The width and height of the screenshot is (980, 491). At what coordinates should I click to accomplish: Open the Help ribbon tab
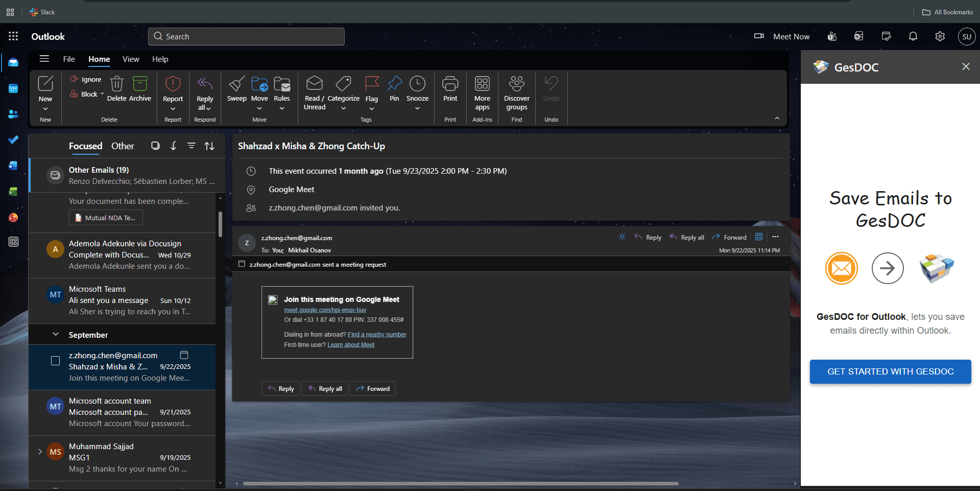160,59
